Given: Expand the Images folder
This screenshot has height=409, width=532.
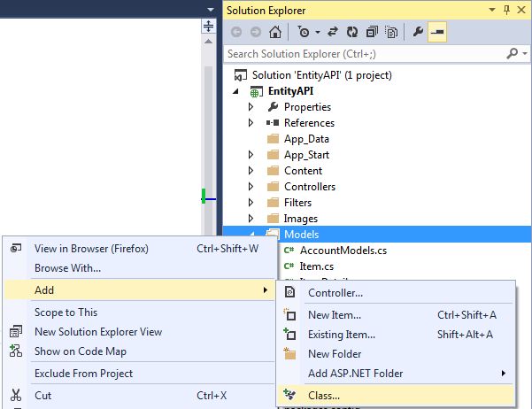Looking at the screenshot, I should point(251,219).
